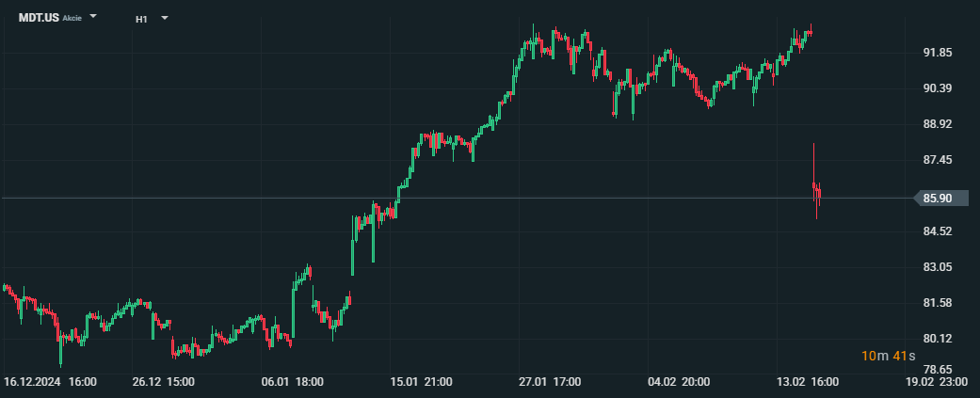980x398 pixels.
Task: Click the 19.02 23:00 time label
Action: pyautogui.click(x=937, y=382)
